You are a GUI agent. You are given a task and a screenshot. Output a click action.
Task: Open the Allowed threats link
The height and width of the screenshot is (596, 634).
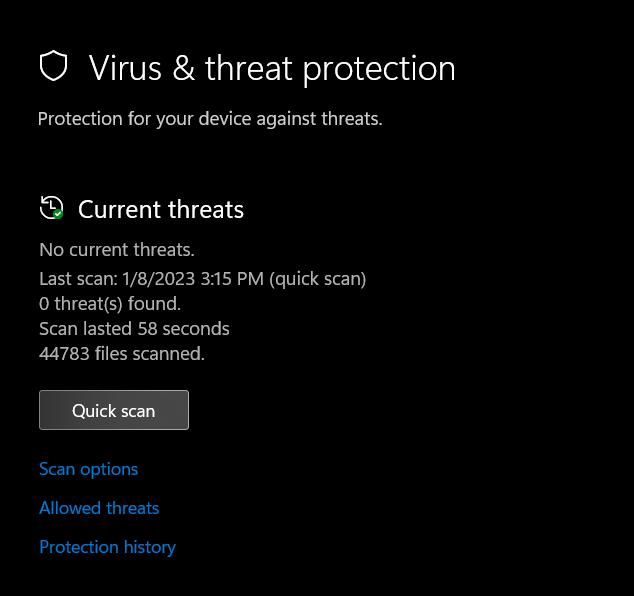pos(99,508)
